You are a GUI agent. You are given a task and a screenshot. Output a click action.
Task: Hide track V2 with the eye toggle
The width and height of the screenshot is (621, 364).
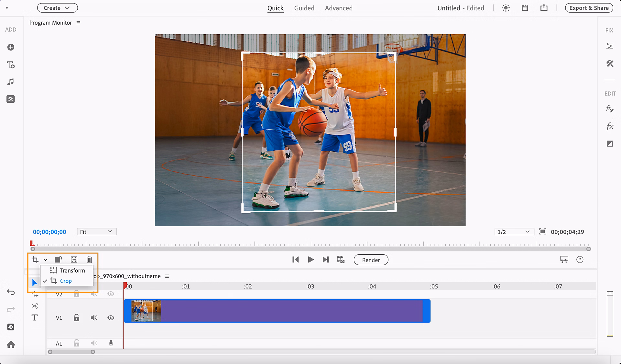(x=110, y=294)
